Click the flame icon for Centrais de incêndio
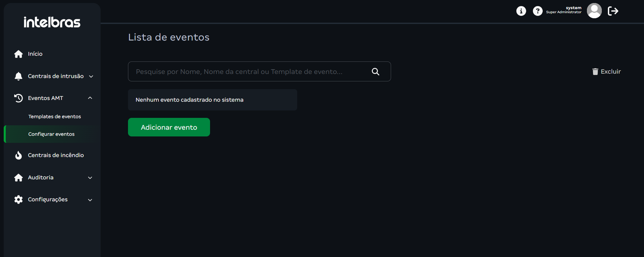The width and height of the screenshot is (644, 257). [x=19, y=155]
